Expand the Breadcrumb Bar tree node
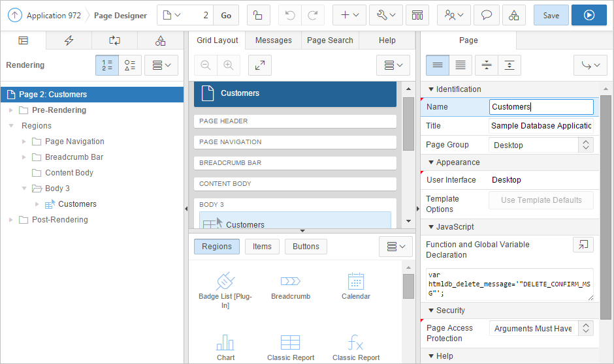The image size is (614, 364). pos(25,157)
